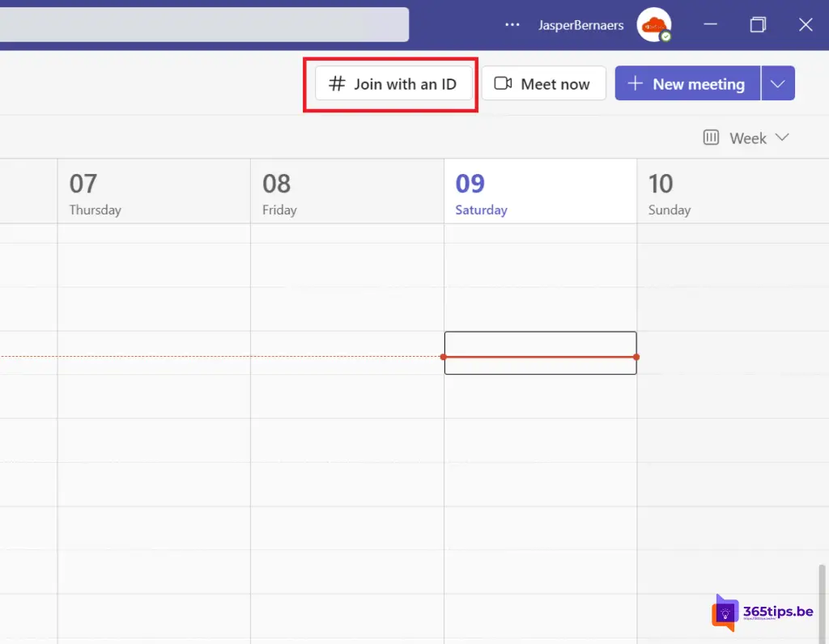Click the plus New meeting button

point(687,84)
